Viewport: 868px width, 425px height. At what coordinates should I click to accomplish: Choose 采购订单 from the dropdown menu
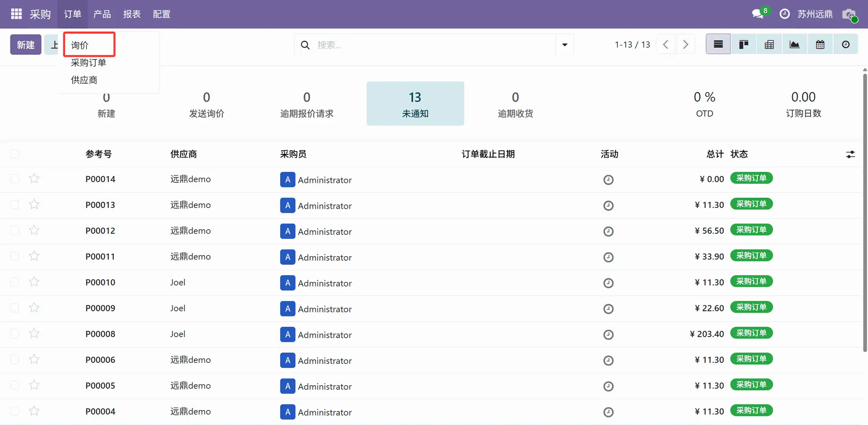pos(89,62)
